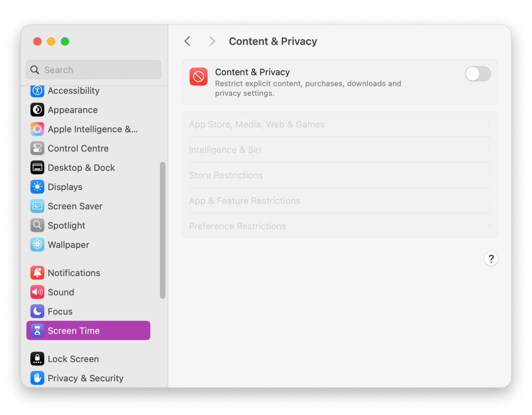Open the Notifications bell icon
The image size is (532, 415).
(37, 273)
